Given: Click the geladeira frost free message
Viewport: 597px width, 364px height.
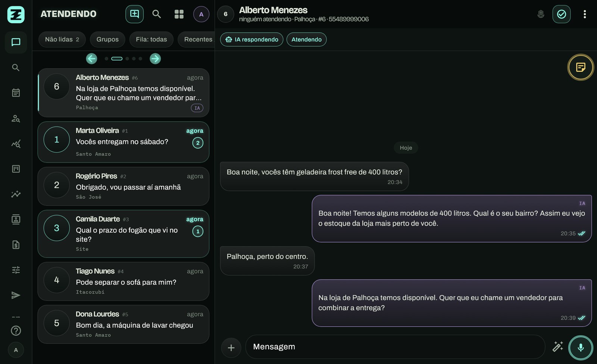Looking at the screenshot, I should point(315,176).
